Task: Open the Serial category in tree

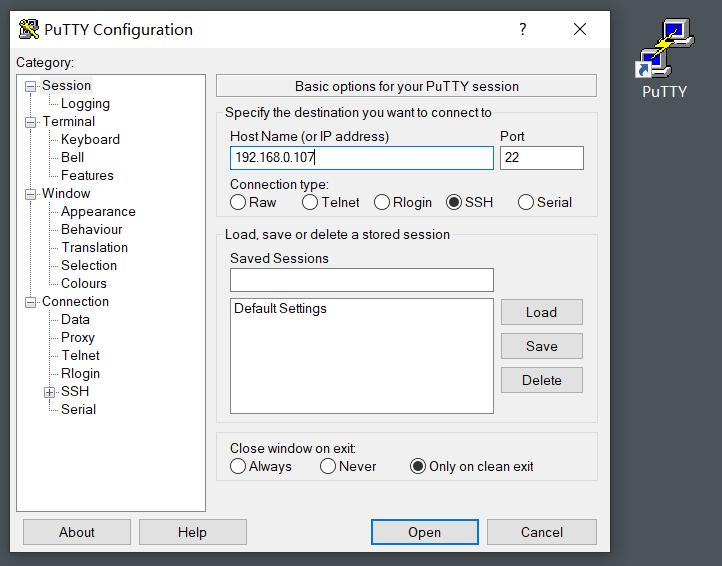Action: pos(78,409)
